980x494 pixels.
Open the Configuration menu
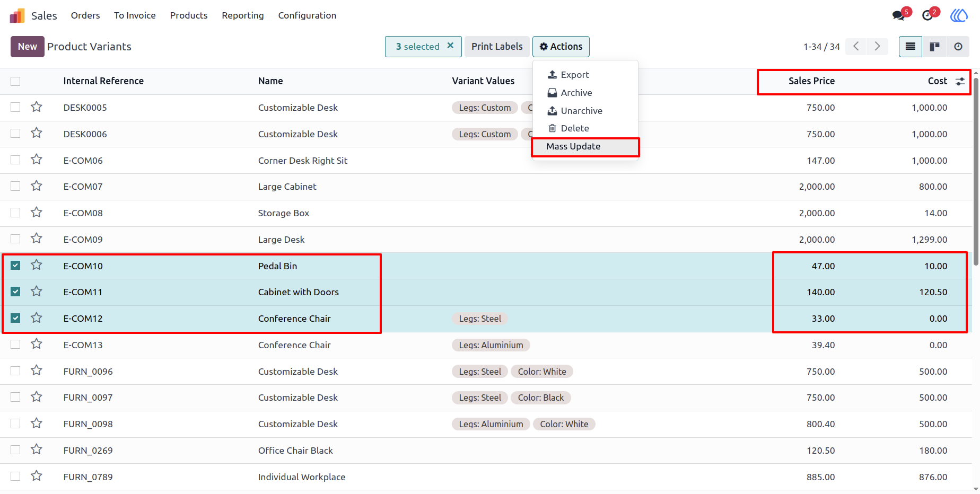(307, 15)
